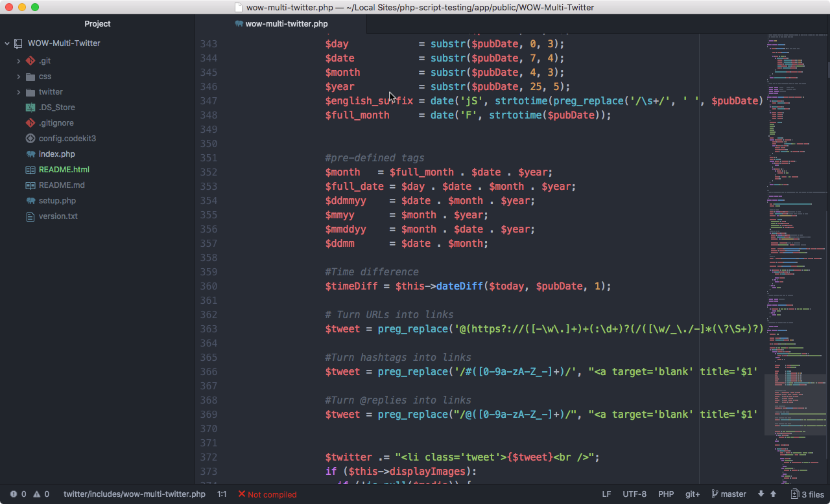Screen dimensions: 830x504
Task: Click the project icon beside WOW-Multi-Twitter
Action: point(18,43)
